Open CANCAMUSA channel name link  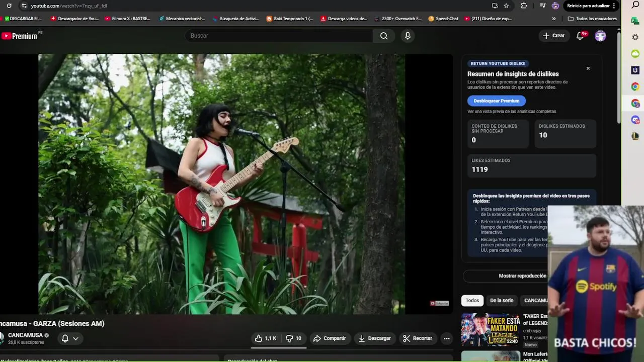click(25, 335)
